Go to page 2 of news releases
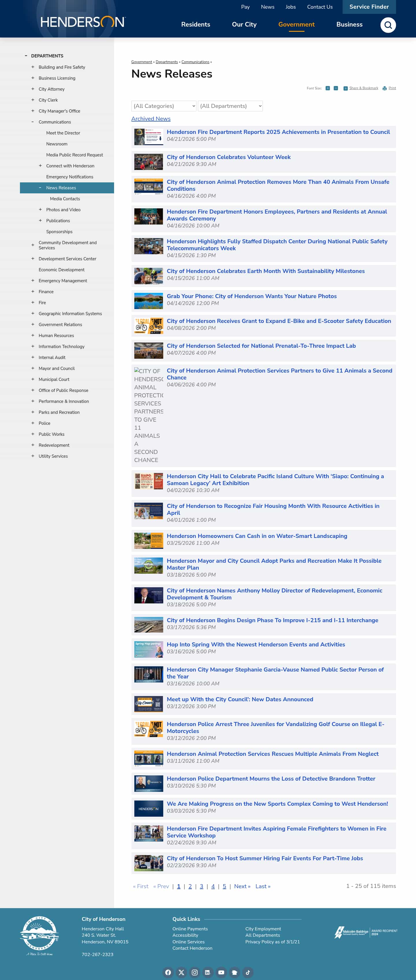 tap(190, 886)
